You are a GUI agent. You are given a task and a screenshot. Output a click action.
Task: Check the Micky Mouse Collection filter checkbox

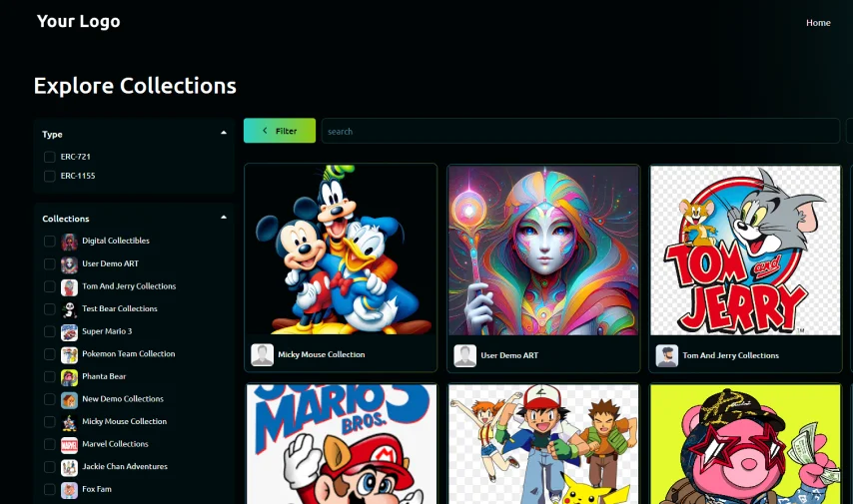point(50,422)
